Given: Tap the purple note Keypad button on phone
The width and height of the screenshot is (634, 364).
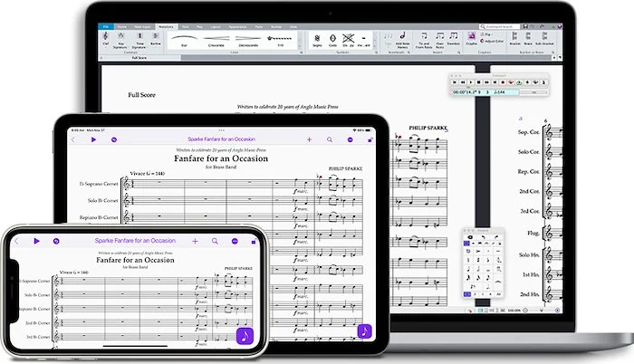Looking at the screenshot, I should click(245, 336).
